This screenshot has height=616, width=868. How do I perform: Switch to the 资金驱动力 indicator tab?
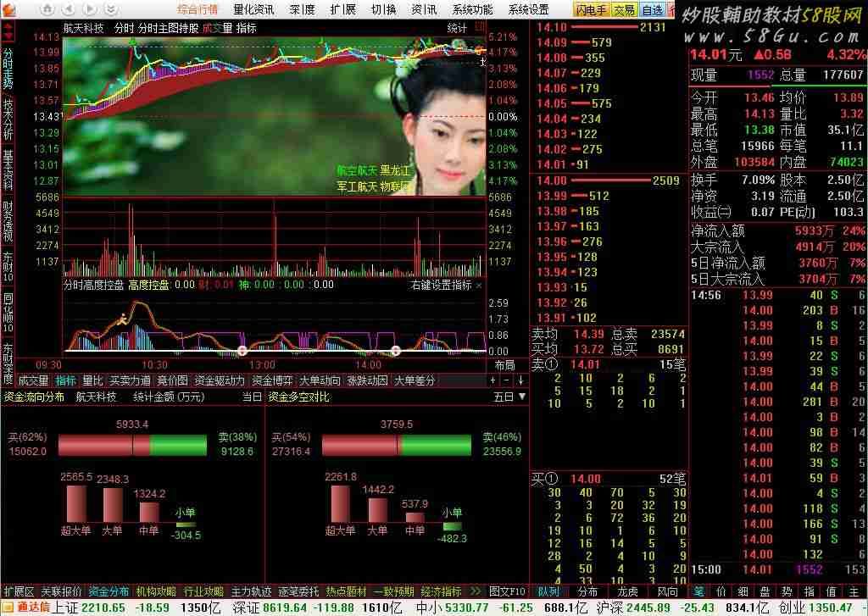pos(220,380)
